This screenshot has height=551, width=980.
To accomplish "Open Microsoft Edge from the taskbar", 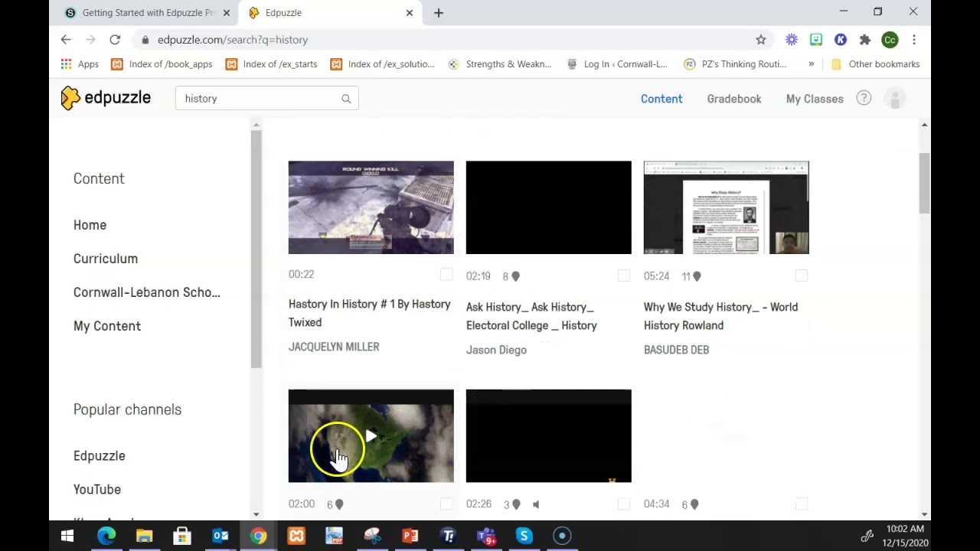I will point(106,536).
